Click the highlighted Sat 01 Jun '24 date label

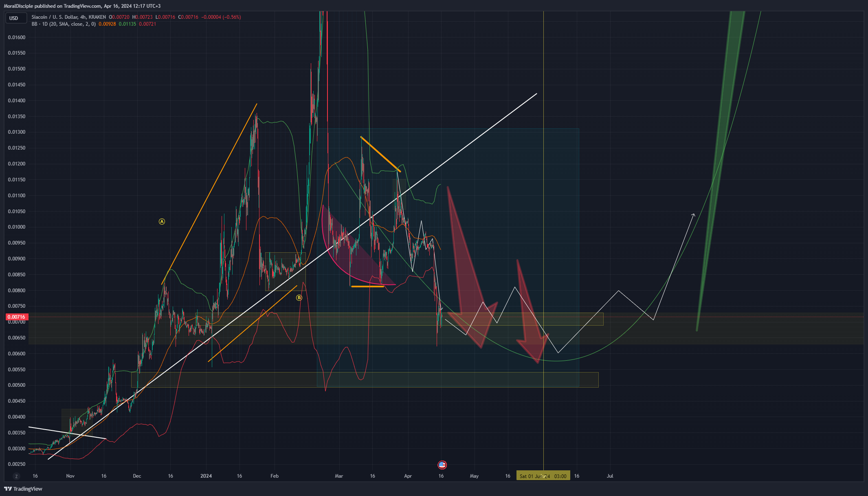(543, 476)
